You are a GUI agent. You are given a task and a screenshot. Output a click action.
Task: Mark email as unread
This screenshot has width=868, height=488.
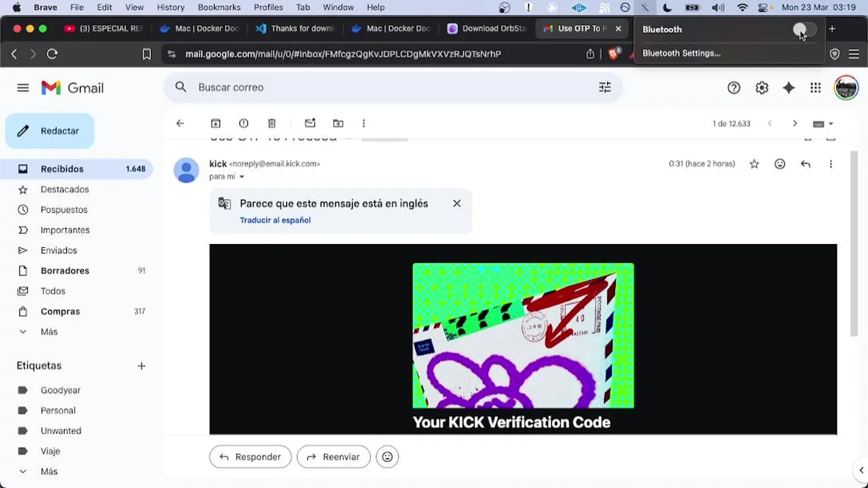coord(310,123)
